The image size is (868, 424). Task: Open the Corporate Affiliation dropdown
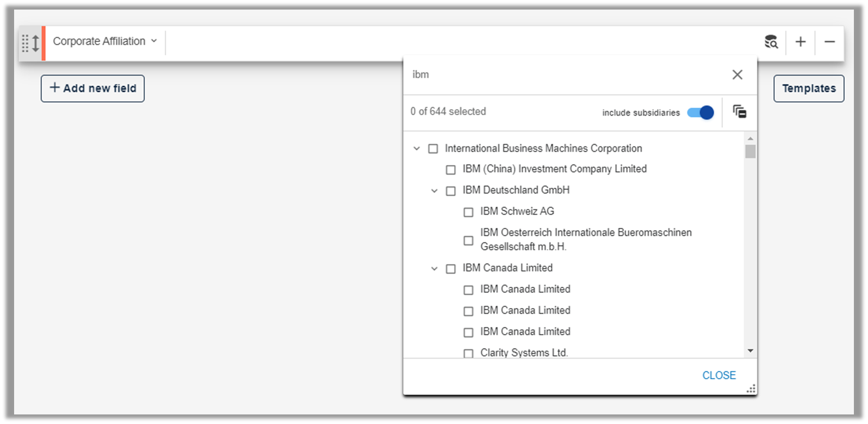pyautogui.click(x=105, y=41)
